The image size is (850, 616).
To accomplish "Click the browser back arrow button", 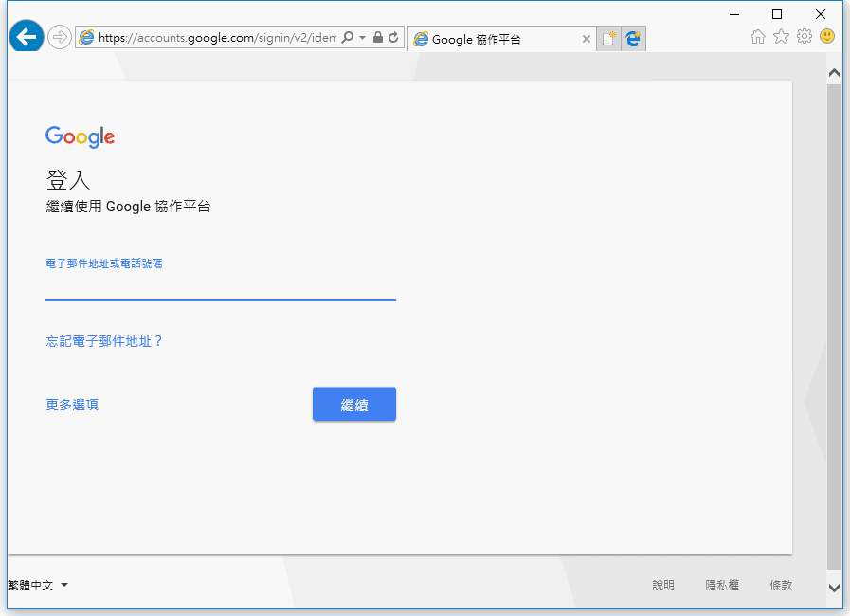I will click(x=26, y=37).
